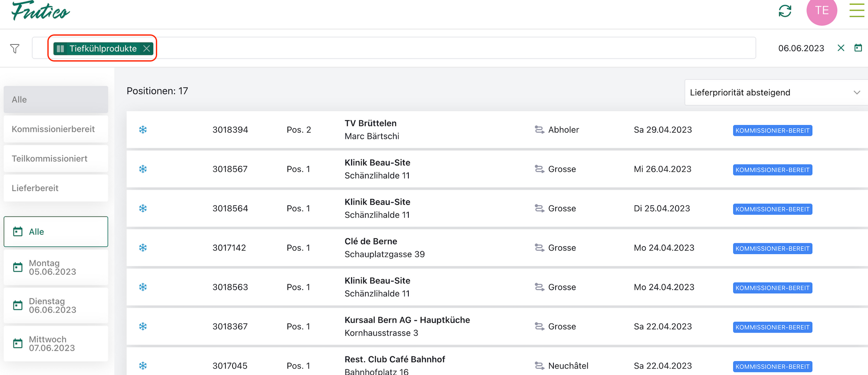This screenshot has height=375, width=868.
Task: Click the refresh icon in header
Action: [785, 11]
